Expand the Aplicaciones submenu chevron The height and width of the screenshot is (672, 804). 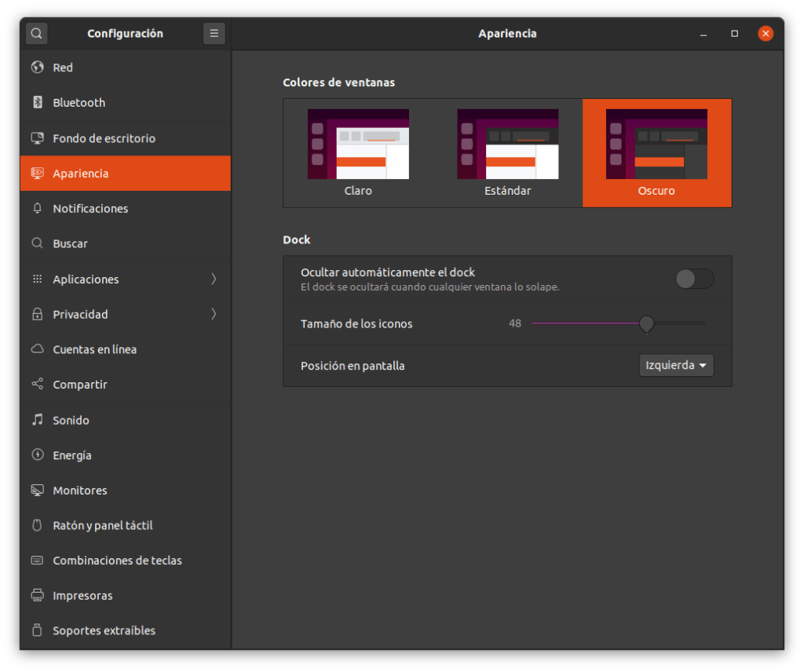214,279
